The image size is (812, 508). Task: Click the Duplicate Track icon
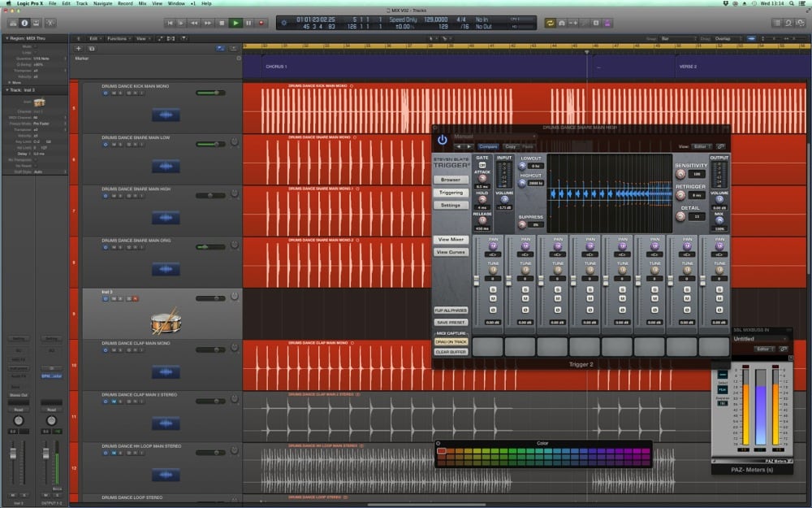pyautogui.click(x=92, y=48)
